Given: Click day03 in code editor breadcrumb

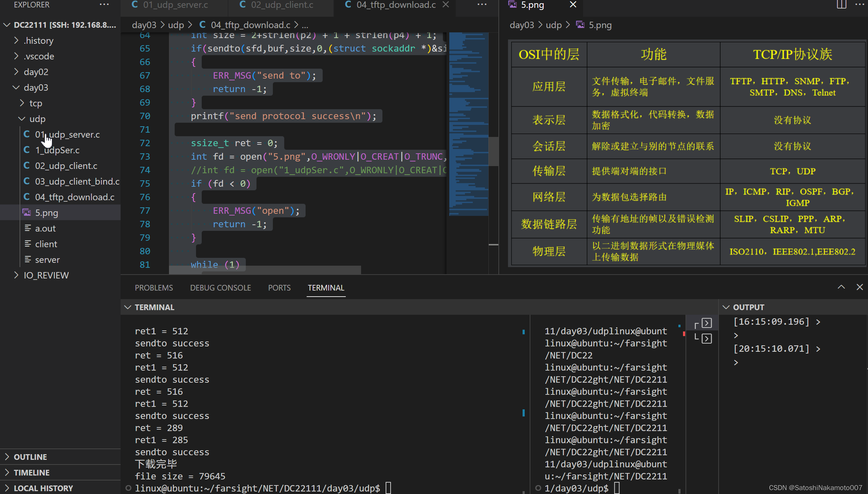Looking at the screenshot, I should tap(144, 25).
